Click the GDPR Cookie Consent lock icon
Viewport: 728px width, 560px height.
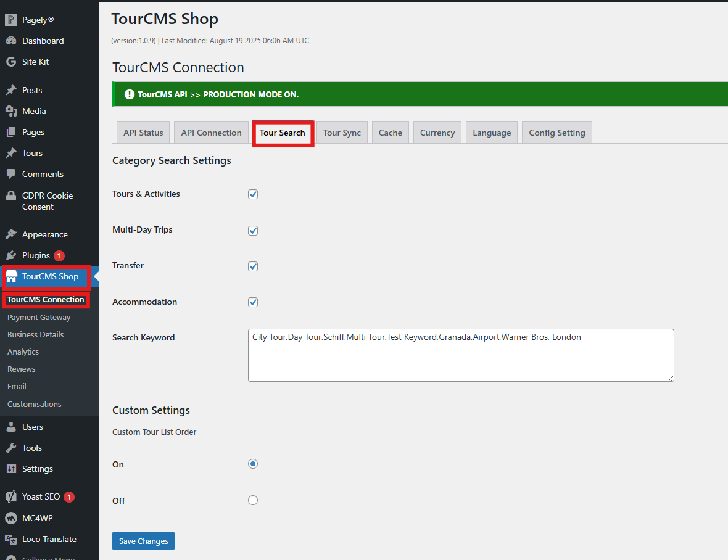tap(11, 196)
